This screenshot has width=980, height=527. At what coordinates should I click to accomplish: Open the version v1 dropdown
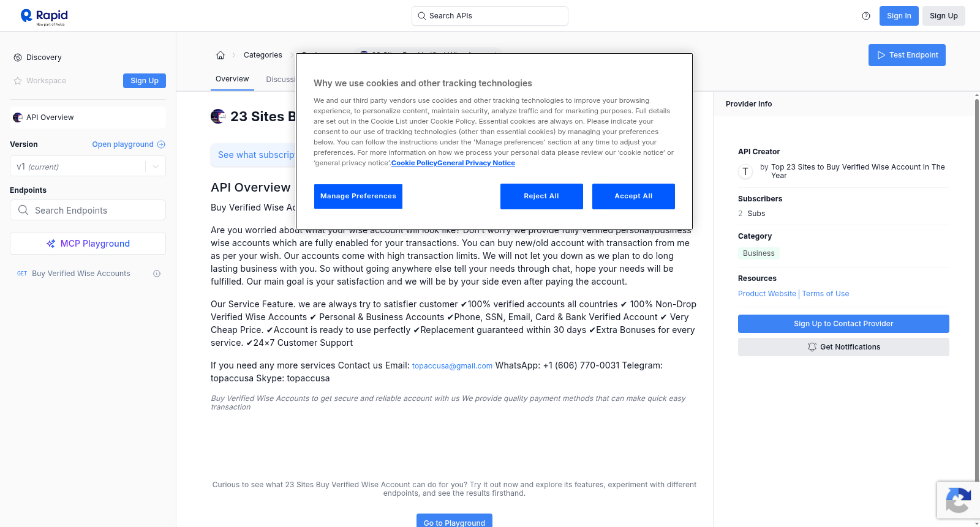tap(88, 166)
